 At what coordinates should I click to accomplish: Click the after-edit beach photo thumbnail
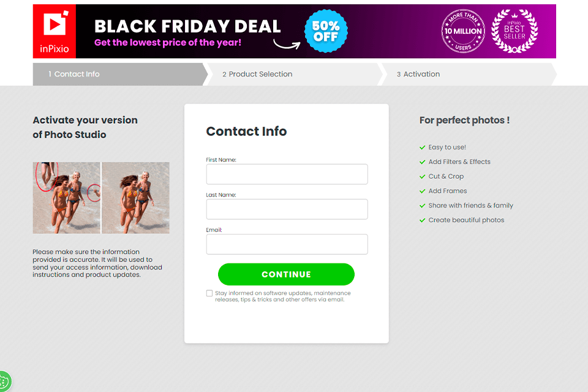click(x=136, y=197)
